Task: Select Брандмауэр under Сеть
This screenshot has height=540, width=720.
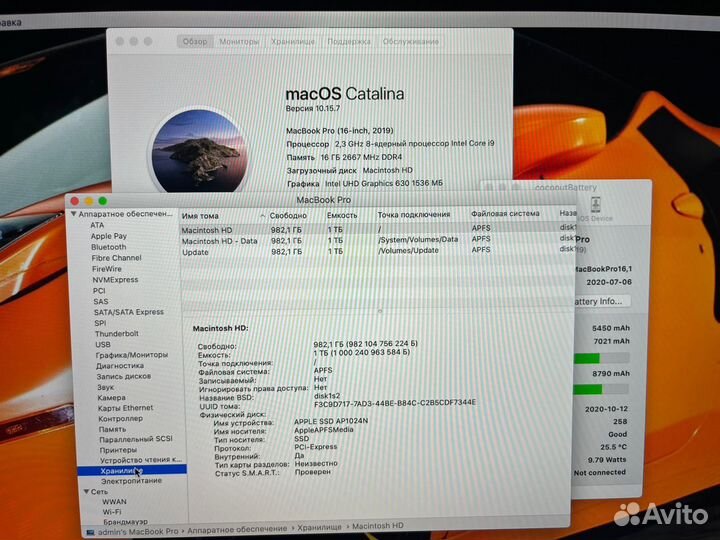Action: 125,522
